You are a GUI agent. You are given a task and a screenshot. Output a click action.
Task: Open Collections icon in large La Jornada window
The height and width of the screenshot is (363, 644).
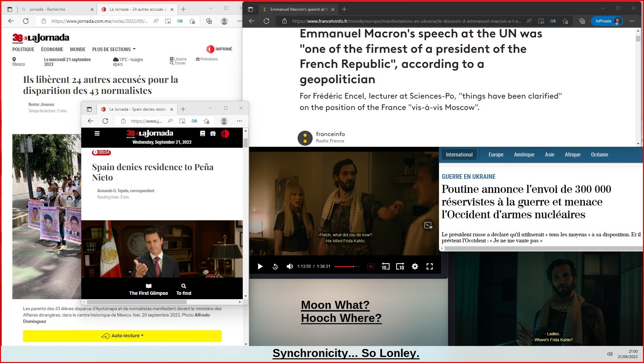(x=209, y=21)
